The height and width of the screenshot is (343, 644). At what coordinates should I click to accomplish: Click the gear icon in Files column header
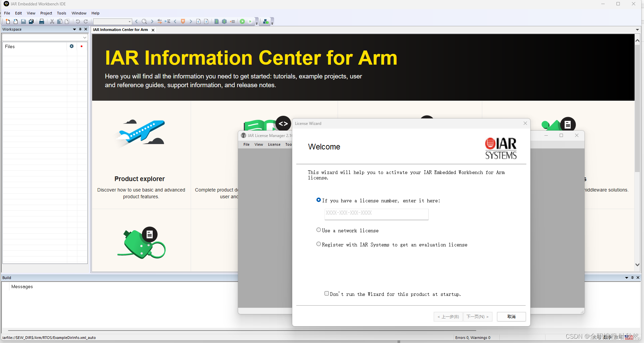(x=72, y=46)
